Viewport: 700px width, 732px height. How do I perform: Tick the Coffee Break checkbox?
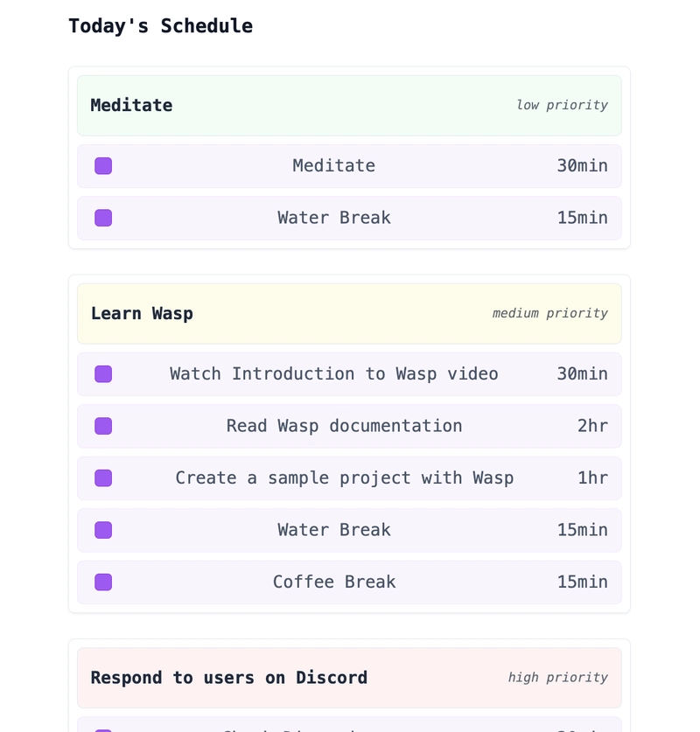(103, 582)
